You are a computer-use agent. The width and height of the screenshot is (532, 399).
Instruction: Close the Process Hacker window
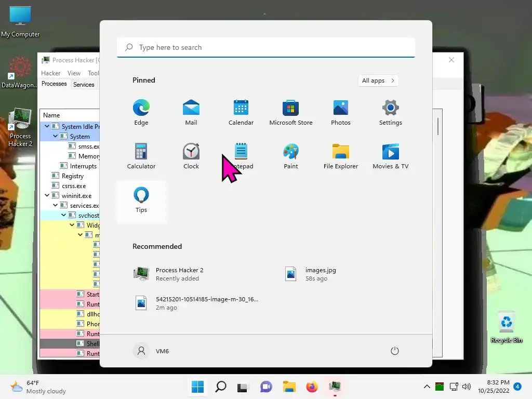pos(451,60)
